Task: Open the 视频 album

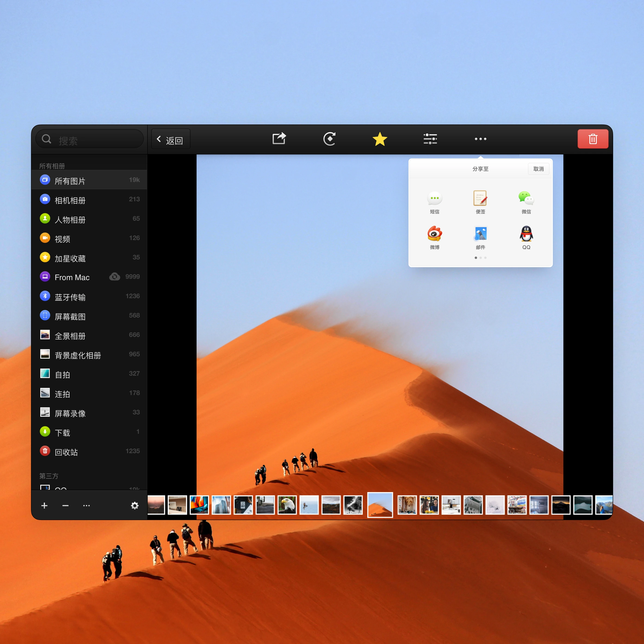Action: tap(89, 238)
